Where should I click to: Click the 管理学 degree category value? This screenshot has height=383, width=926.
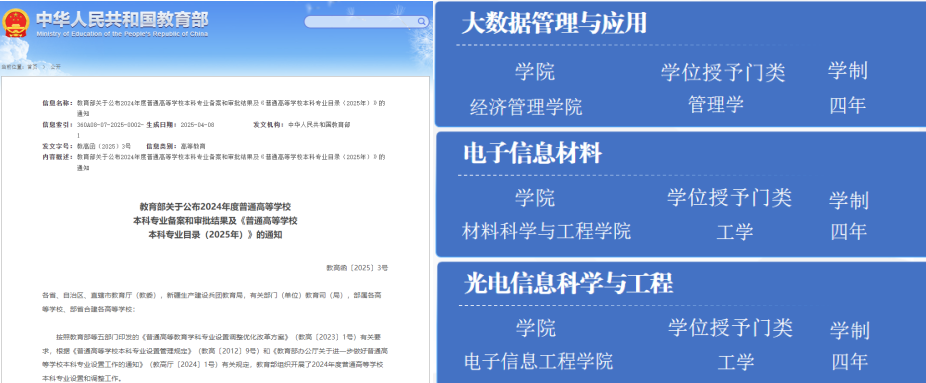tap(716, 105)
